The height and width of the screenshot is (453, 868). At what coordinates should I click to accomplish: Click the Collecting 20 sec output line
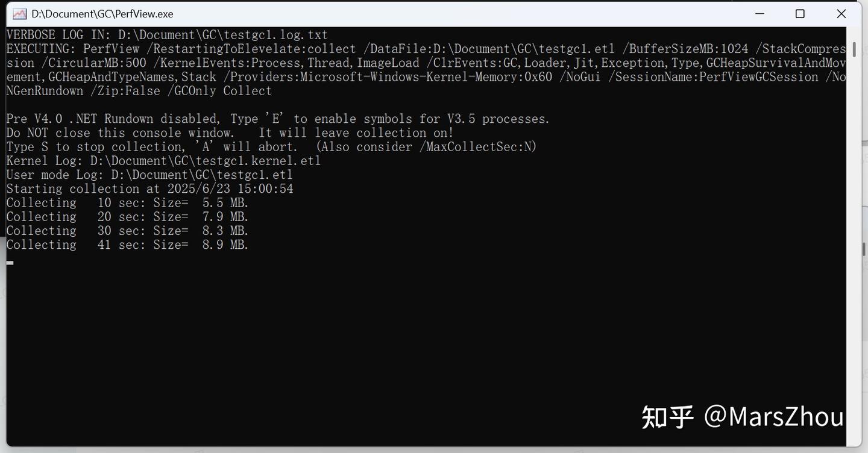point(127,216)
